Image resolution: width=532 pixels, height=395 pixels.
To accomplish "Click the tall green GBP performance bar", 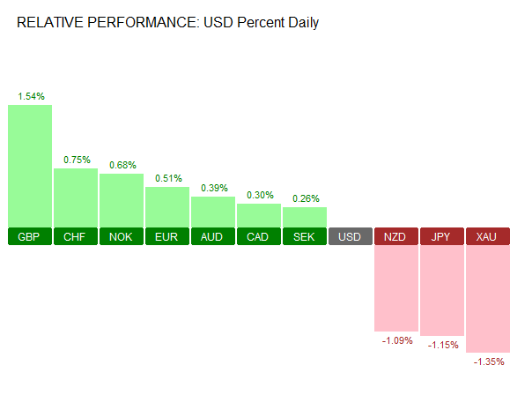I will pos(30,166).
